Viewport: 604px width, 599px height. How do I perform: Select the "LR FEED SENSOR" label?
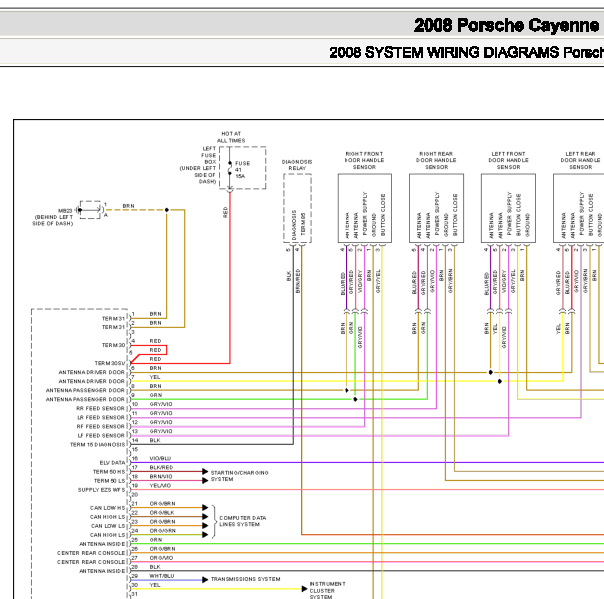[101, 418]
